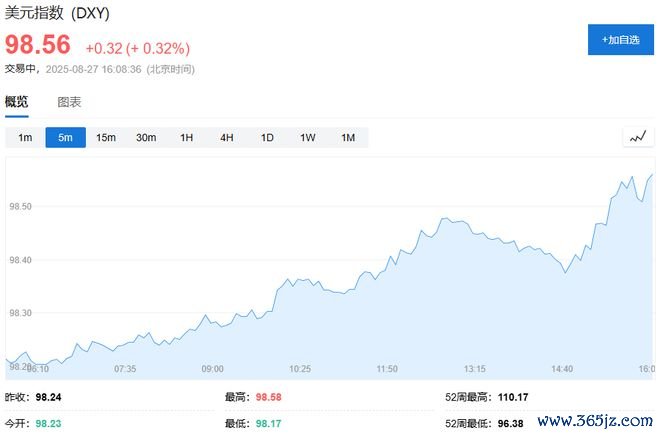Select the 15m timeframe

(106, 138)
